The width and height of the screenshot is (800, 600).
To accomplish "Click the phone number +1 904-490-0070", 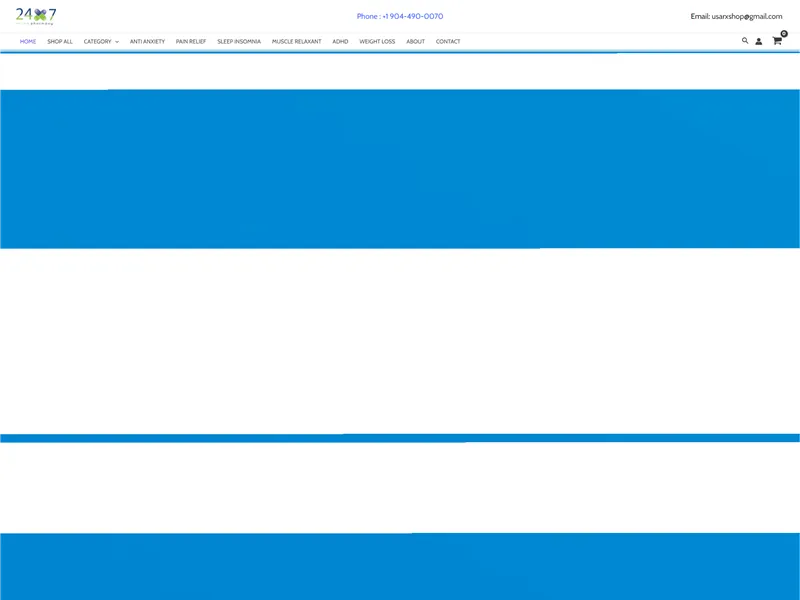I will 413,16.
